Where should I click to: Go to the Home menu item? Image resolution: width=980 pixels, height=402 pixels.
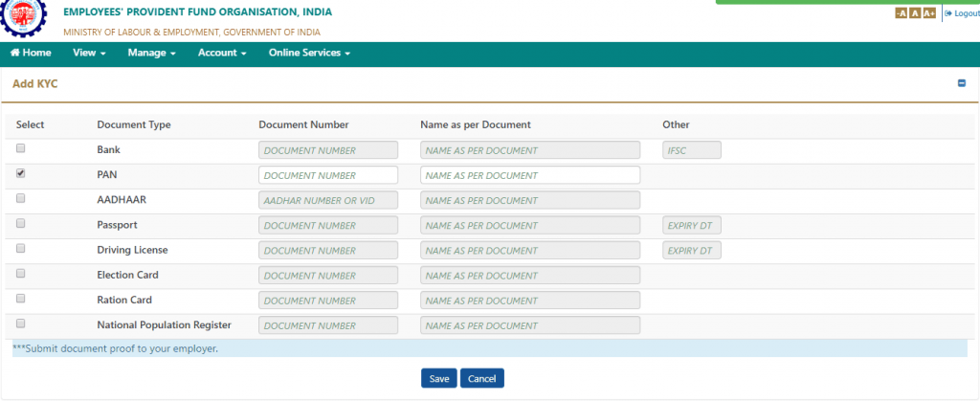[x=31, y=54]
